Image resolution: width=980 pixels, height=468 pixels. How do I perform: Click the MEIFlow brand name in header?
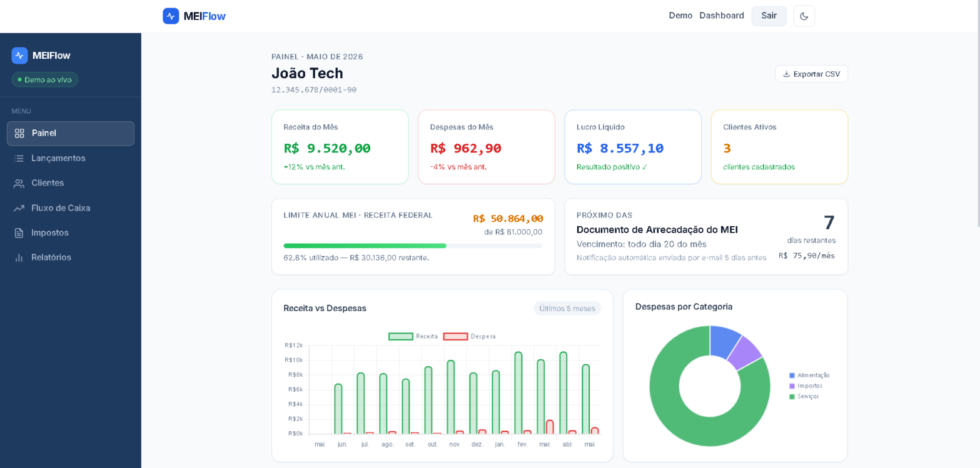(x=205, y=16)
